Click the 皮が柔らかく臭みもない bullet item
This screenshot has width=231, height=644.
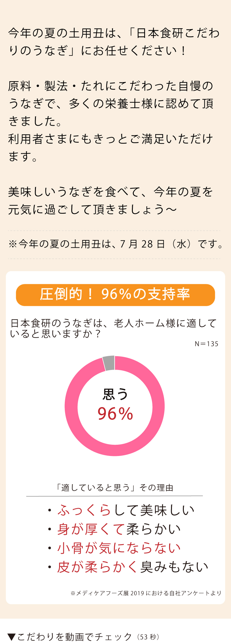tap(132, 567)
